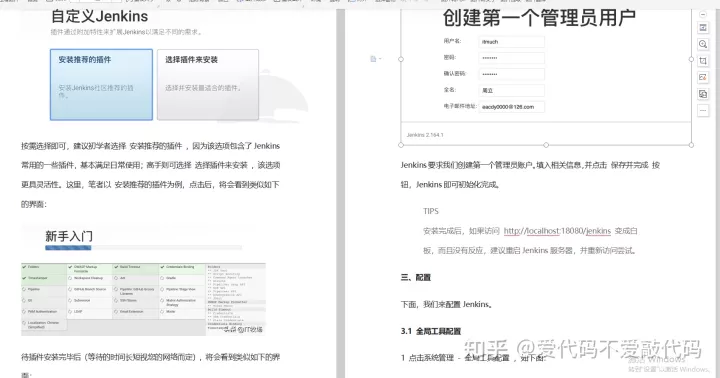Open the paragraph layout icon left of selected image
The width and height of the screenshot is (720, 378).
coord(375,59)
